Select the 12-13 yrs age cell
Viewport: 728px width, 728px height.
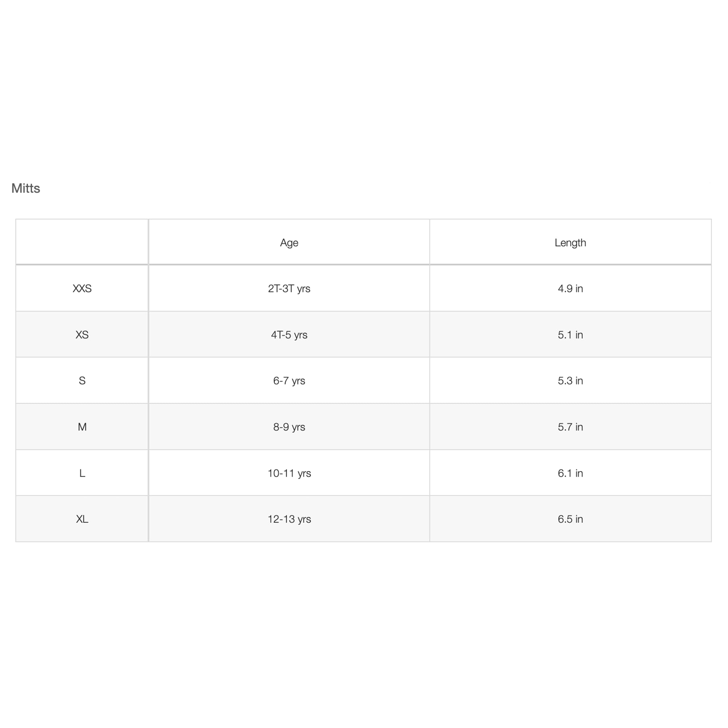[x=289, y=519]
